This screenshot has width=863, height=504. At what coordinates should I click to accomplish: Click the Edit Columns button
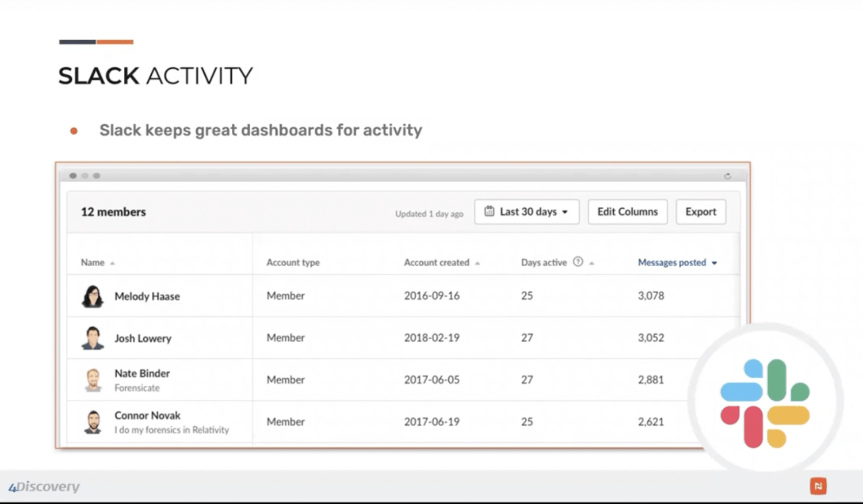[627, 211]
